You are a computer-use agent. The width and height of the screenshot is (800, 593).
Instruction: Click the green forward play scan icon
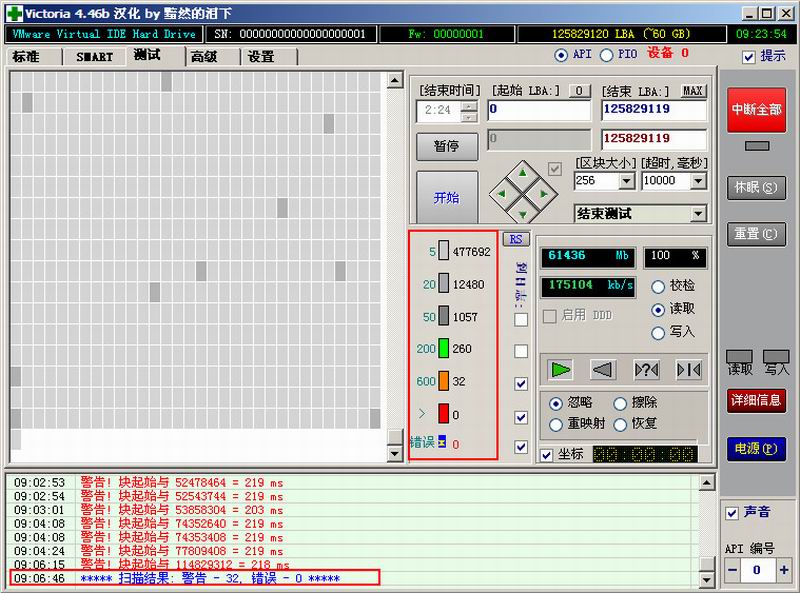560,369
